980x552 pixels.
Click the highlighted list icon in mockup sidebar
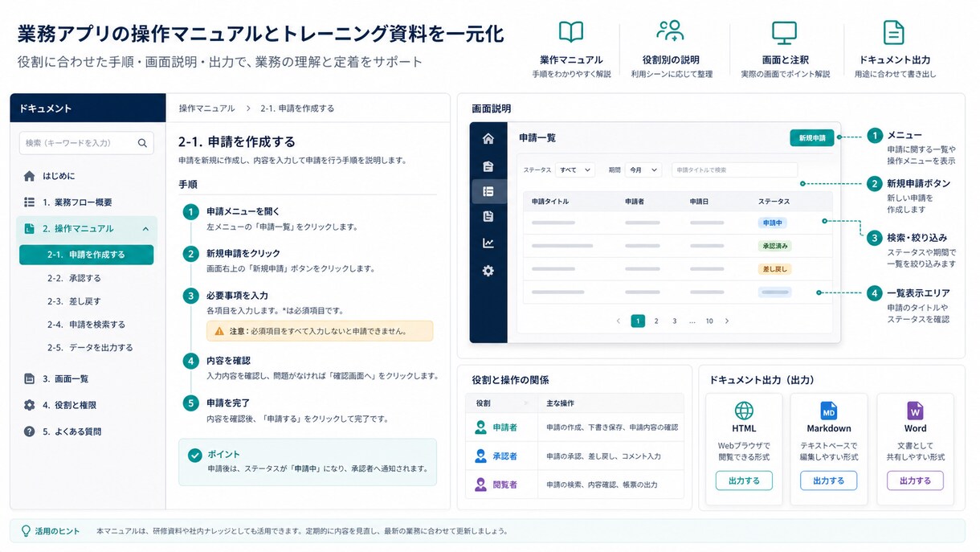(488, 191)
